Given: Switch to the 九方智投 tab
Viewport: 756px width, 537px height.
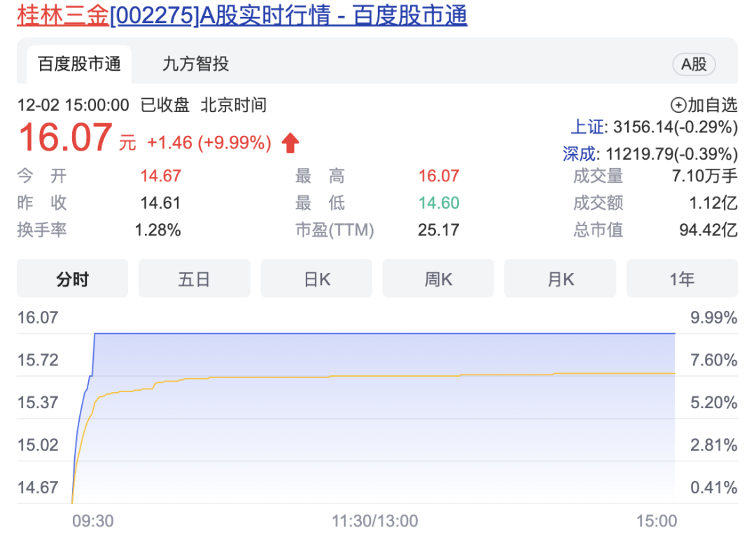Looking at the screenshot, I should (x=195, y=64).
